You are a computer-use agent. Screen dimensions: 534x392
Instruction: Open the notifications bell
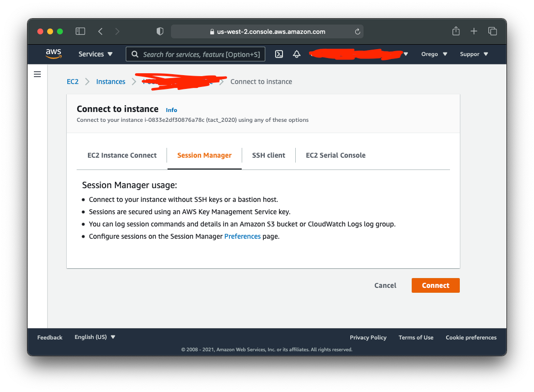297,54
